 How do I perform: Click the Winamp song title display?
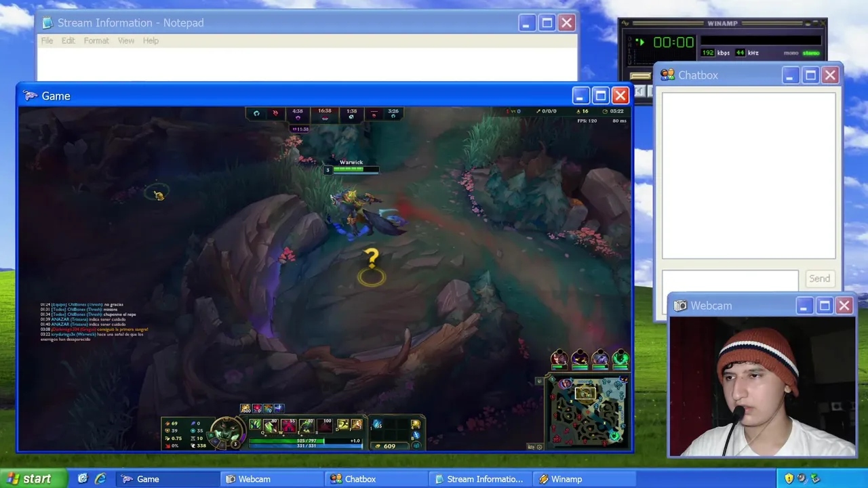pos(761,40)
